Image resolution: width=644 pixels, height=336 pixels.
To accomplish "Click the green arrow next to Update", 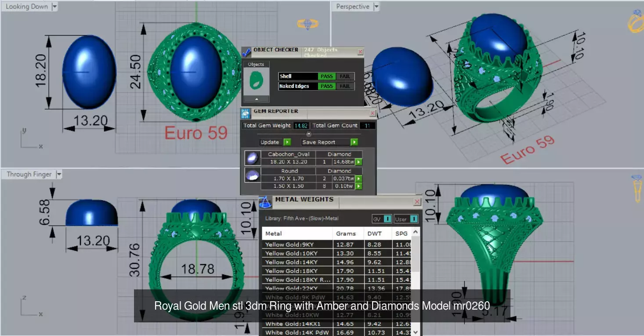I will point(287,142).
